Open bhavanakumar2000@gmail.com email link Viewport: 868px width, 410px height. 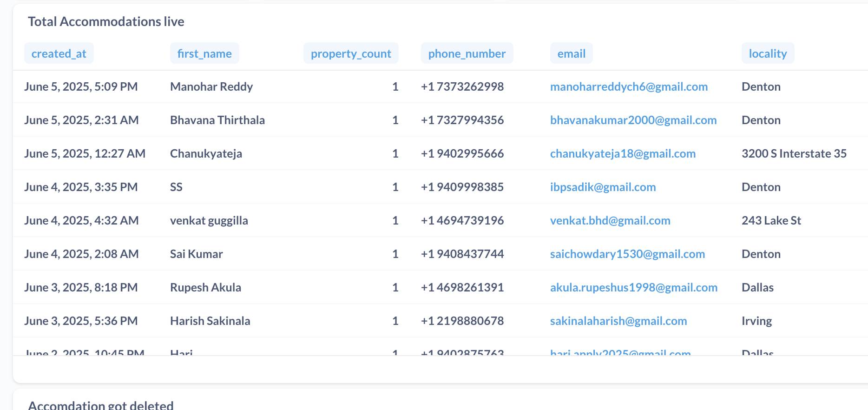(x=633, y=120)
